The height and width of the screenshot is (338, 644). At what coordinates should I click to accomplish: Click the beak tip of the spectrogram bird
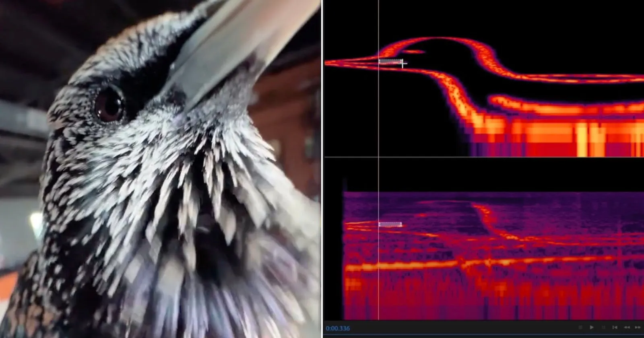point(327,62)
